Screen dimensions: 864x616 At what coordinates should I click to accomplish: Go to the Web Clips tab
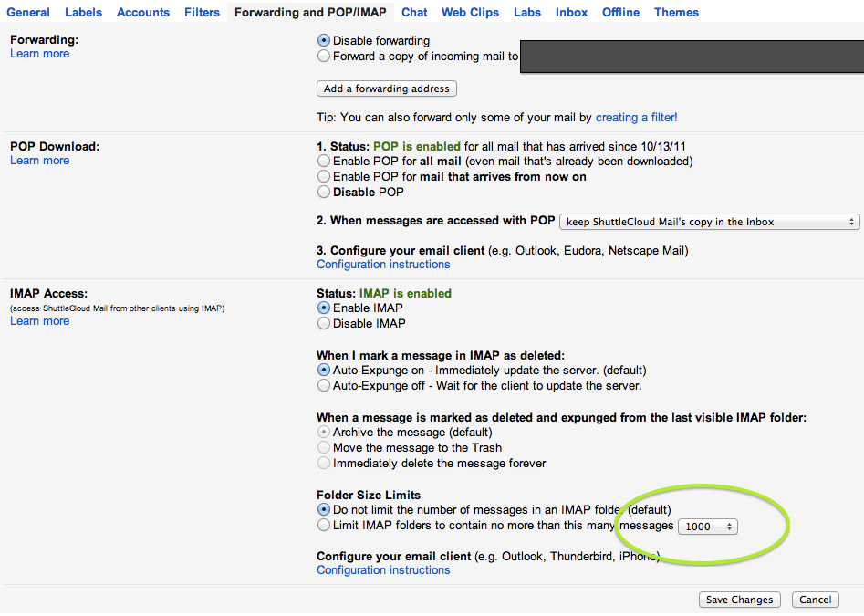pos(470,13)
